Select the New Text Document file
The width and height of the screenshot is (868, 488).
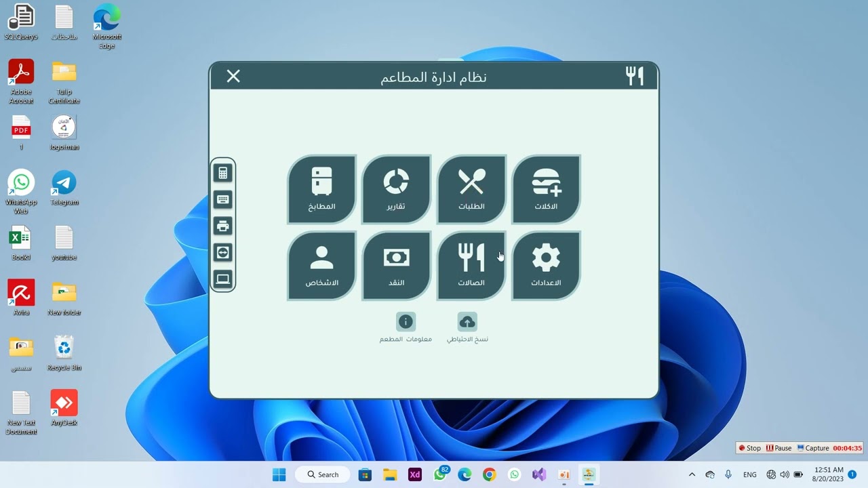21,413
